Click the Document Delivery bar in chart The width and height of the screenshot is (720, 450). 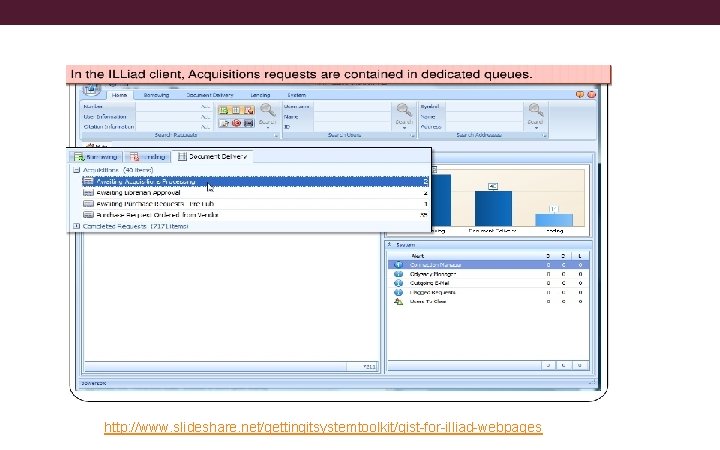pyautogui.click(x=493, y=208)
